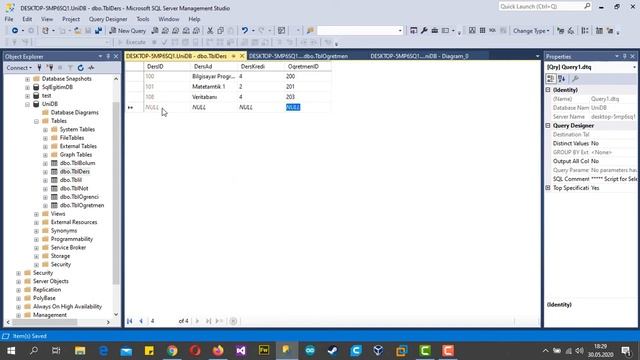This screenshot has height=360, width=640.
Task: Go to previous record navigation button
Action: click(x=141, y=321)
